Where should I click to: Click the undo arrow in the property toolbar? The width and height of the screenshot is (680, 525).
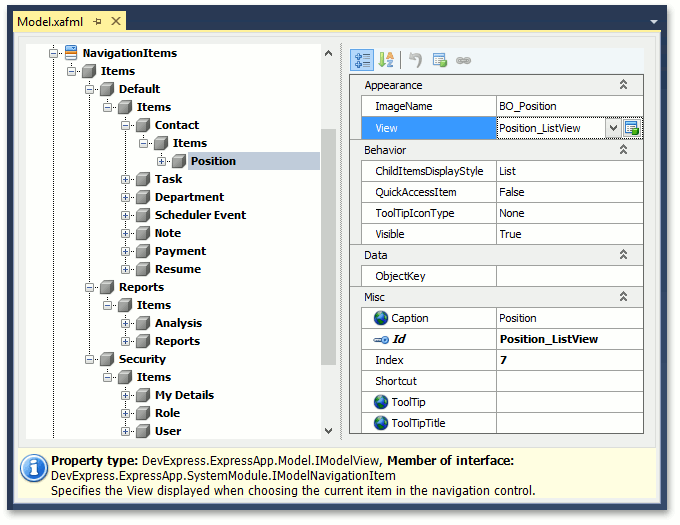(415, 60)
